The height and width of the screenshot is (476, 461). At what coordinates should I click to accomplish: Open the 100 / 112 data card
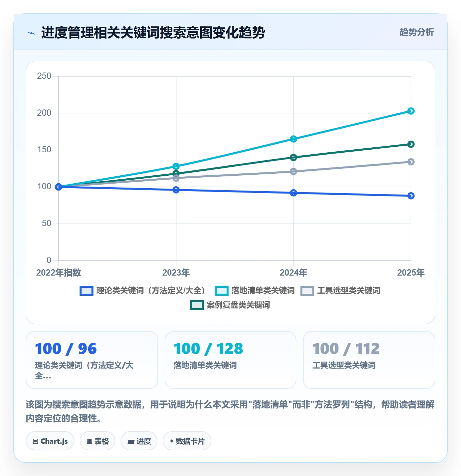(369, 360)
